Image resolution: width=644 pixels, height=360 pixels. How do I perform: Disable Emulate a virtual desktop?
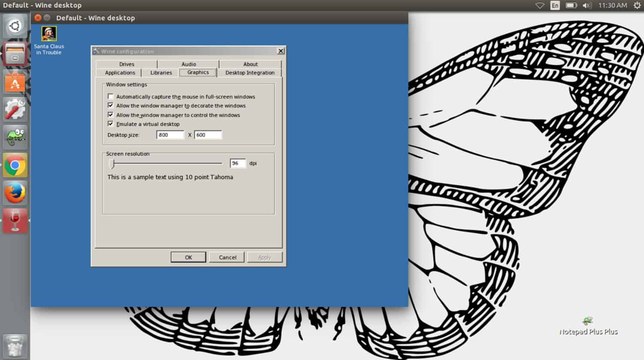click(x=111, y=124)
